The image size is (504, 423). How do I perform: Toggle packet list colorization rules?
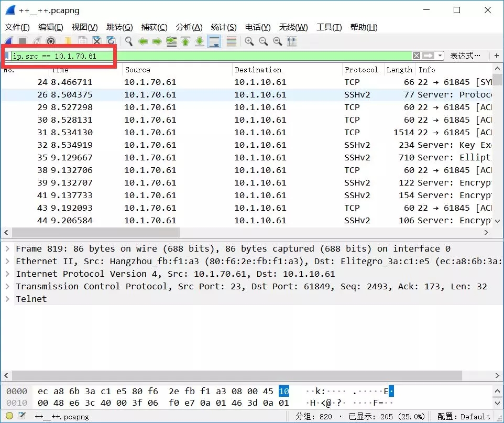click(231, 41)
